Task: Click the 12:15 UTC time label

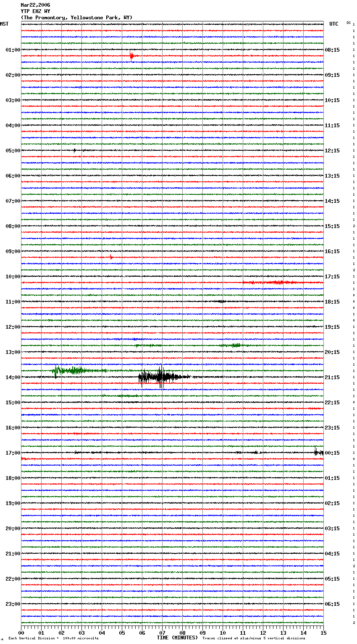Action: (x=332, y=151)
